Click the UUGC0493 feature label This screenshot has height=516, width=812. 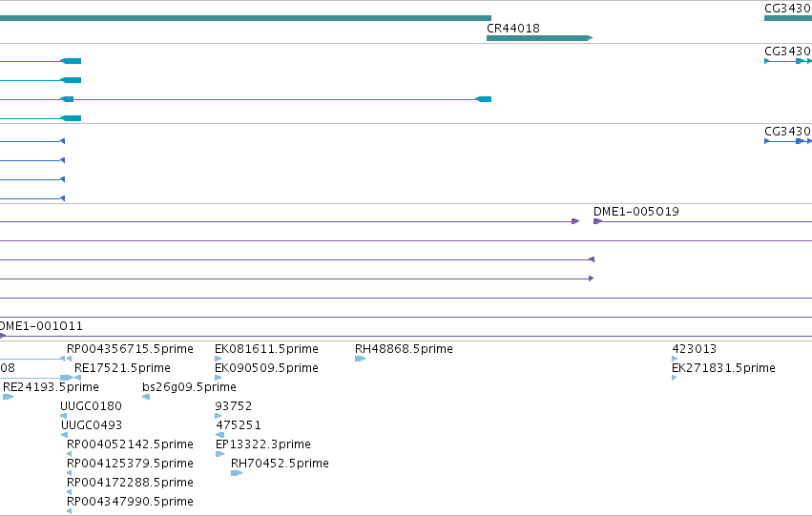(x=92, y=425)
